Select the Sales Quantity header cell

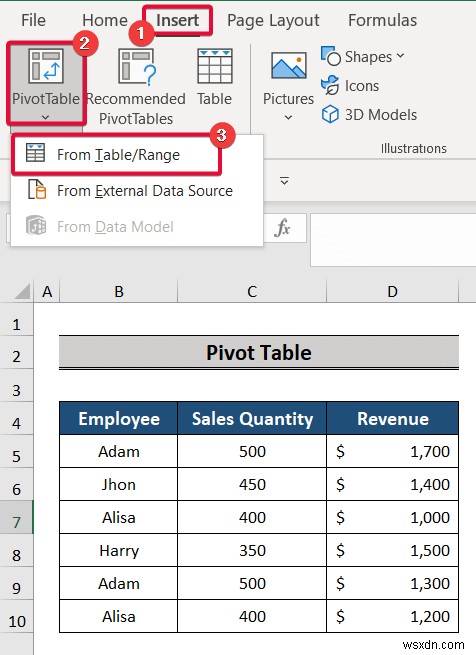[252, 418]
